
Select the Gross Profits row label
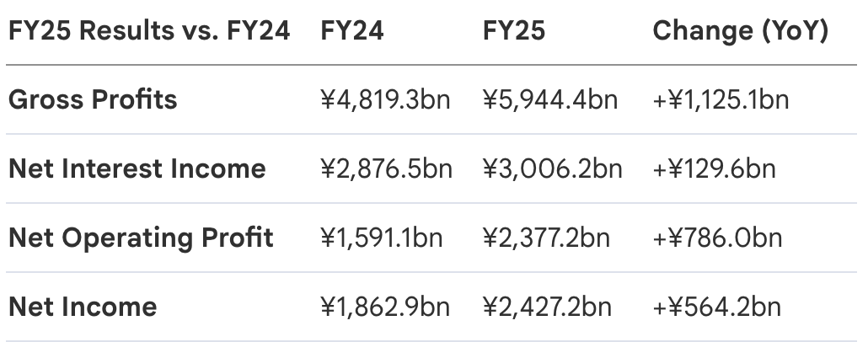tap(93, 99)
